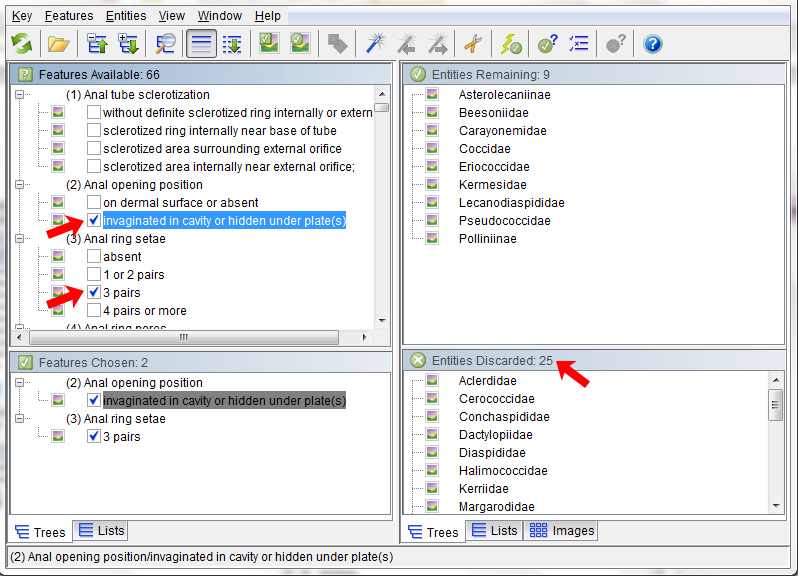Open the Features menu
Image resolution: width=798 pixels, height=576 pixels.
[x=69, y=16]
